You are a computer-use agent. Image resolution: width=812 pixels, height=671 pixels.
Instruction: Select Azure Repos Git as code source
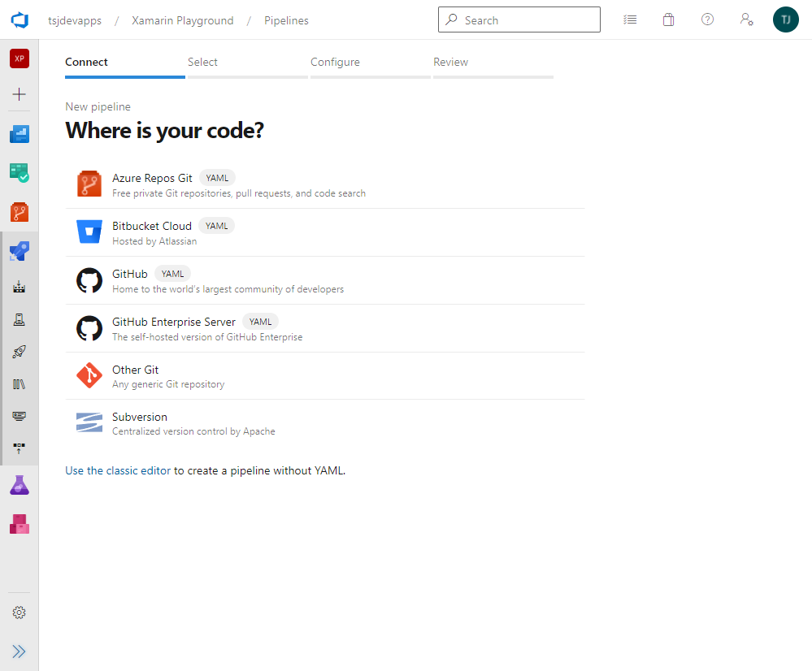coord(152,179)
